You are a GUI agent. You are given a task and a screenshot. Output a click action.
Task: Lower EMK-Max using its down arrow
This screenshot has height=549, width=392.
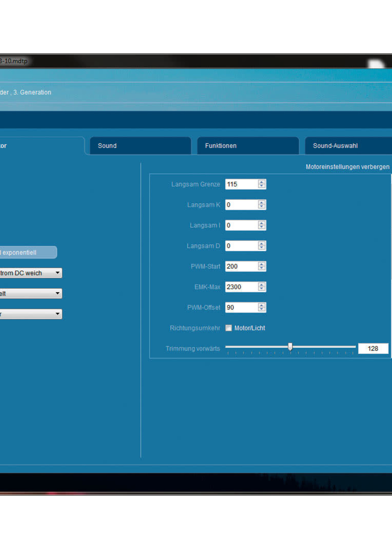[x=261, y=289]
